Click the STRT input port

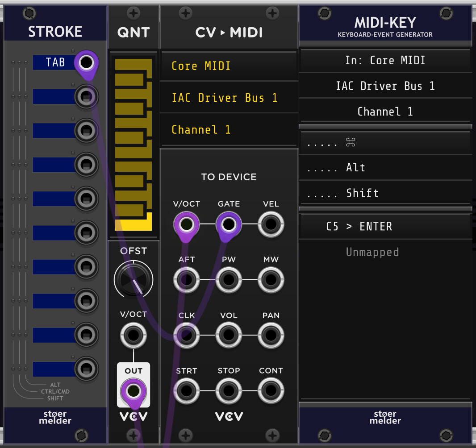pyautogui.click(x=186, y=391)
